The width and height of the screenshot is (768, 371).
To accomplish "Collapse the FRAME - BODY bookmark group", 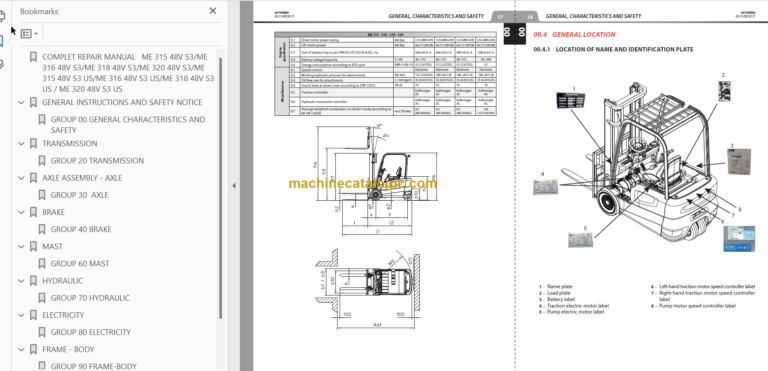I will tap(21, 349).
